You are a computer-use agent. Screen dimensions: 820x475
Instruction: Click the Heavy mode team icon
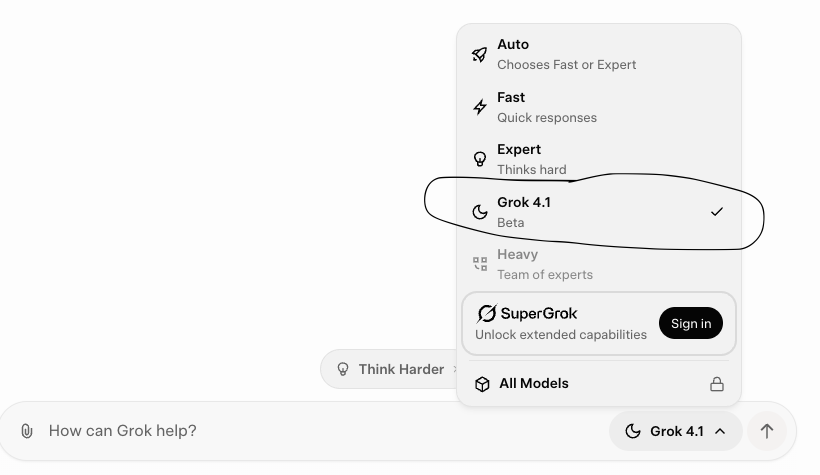[x=480, y=264]
